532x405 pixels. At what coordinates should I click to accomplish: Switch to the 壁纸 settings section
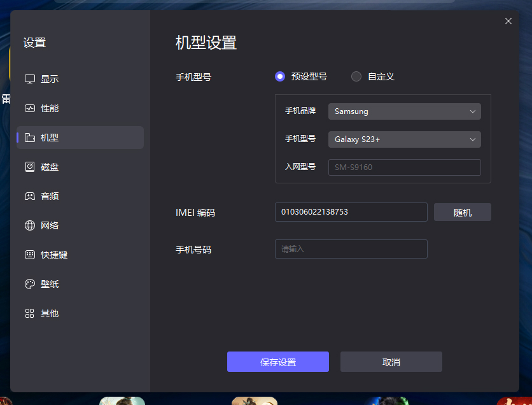(29, 283)
